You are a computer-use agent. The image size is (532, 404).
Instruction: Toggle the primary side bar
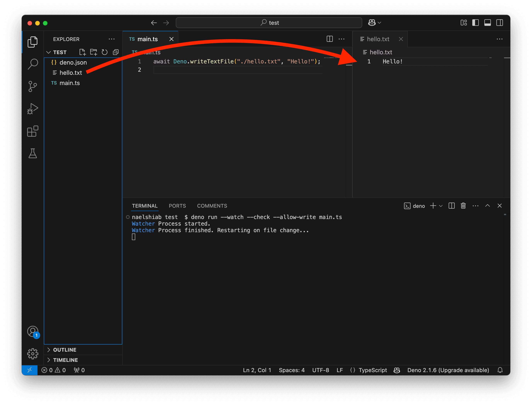475,23
